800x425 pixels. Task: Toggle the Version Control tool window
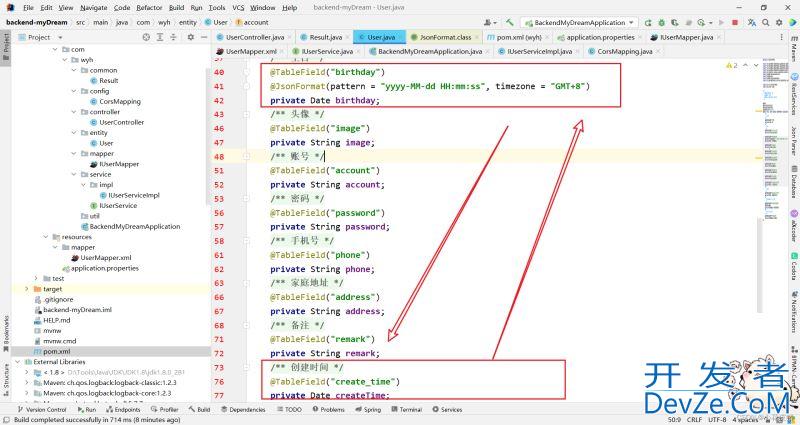[x=42, y=409]
